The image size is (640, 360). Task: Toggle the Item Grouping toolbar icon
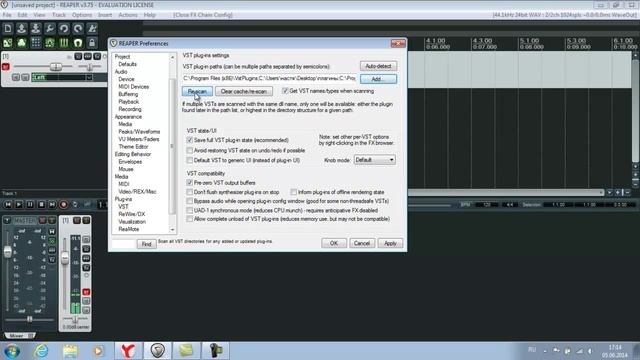click(22, 42)
